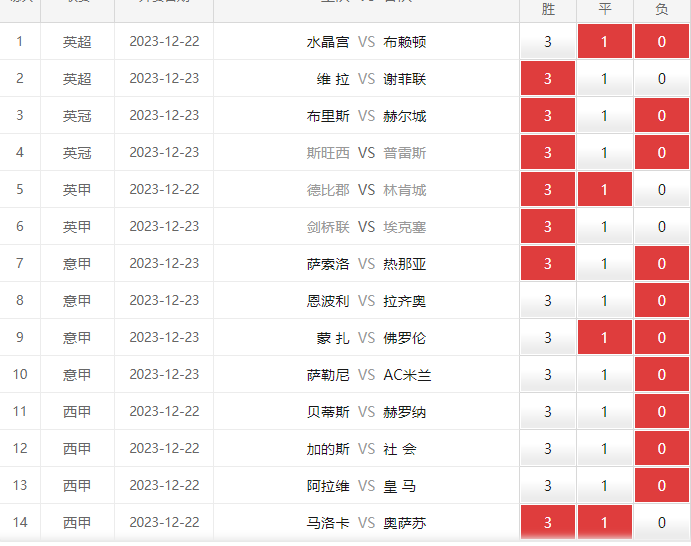The width and height of the screenshot is (691, 546).
Task: Select loss (0) for 剑桥联 VS 埃克塞
Action: (x=661, y=227)
